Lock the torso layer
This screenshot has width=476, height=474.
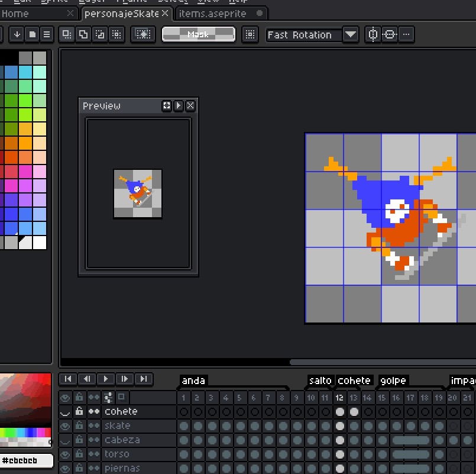[x=79, y=454]
